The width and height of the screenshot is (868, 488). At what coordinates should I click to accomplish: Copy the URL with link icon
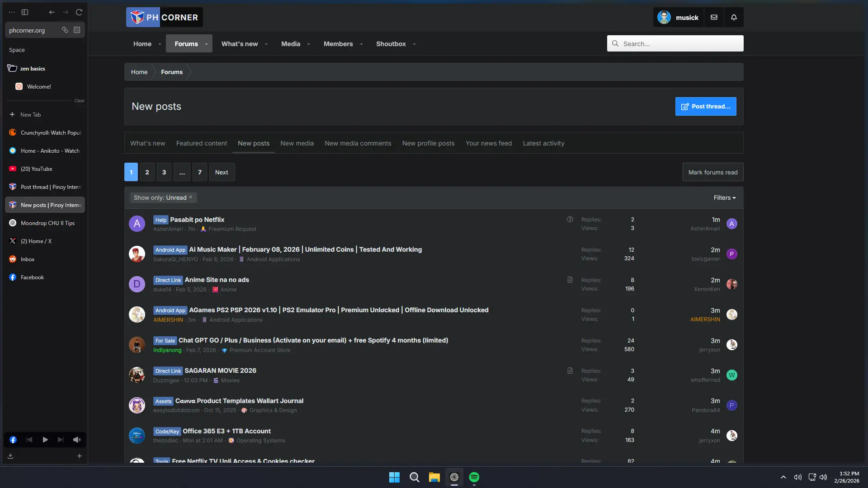(65, 30)
